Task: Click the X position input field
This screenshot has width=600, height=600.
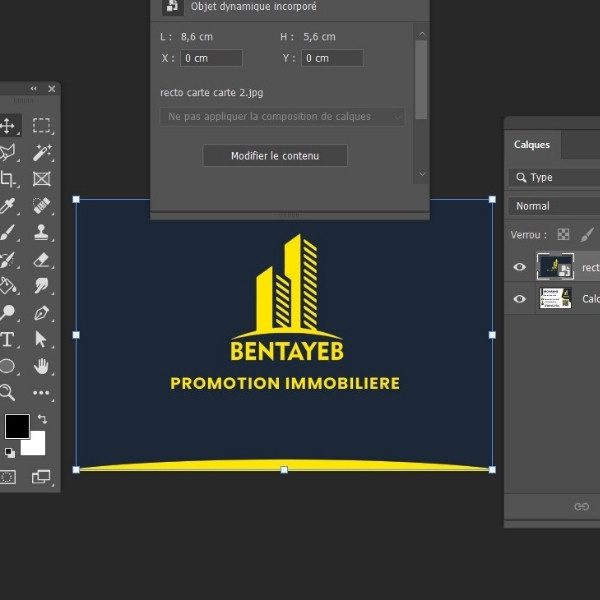Action: [x=211, y=58]
